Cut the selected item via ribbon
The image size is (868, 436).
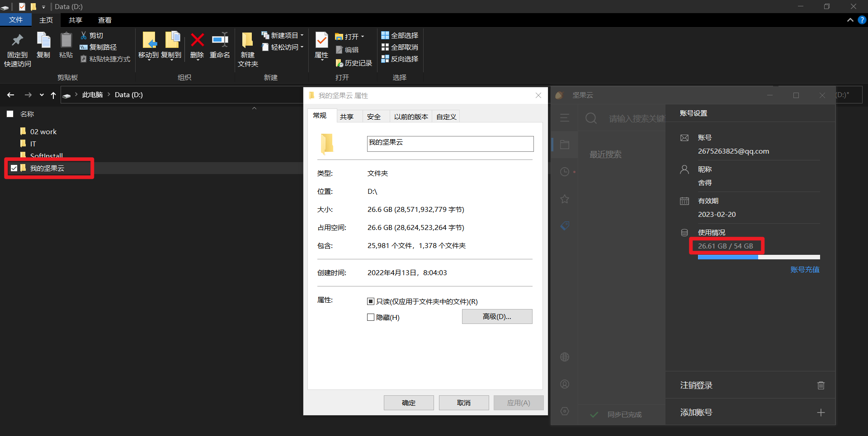tap(92, 35)
